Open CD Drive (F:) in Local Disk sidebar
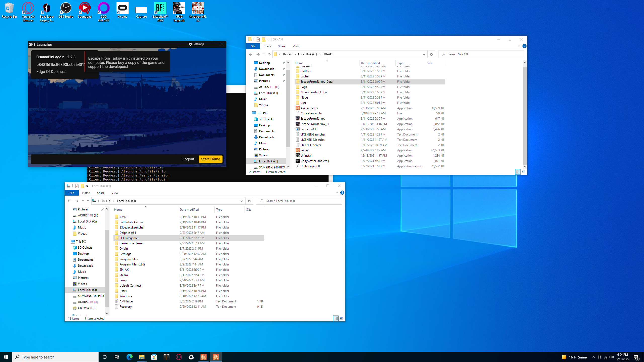The image size is (644, 362). (x=86, y=308)
